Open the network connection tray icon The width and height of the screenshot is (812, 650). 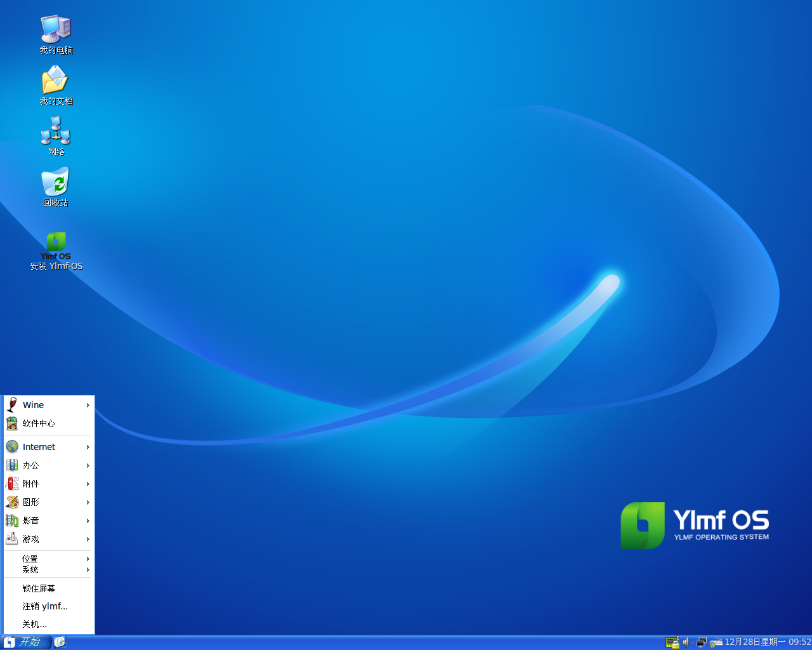[x=701, y=642]
